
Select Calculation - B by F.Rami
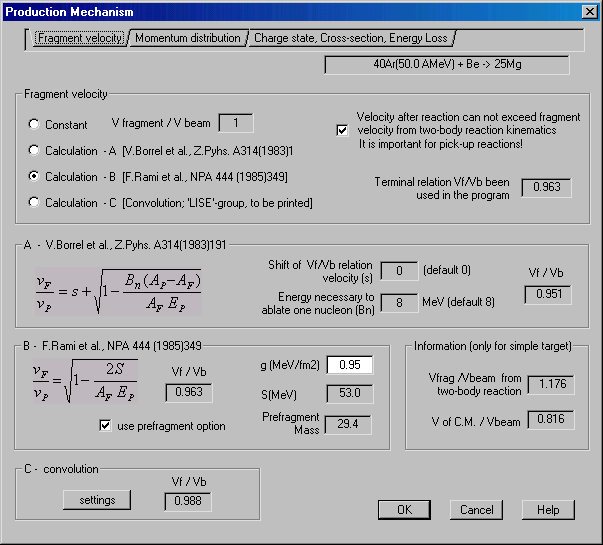tap(35, 177)
